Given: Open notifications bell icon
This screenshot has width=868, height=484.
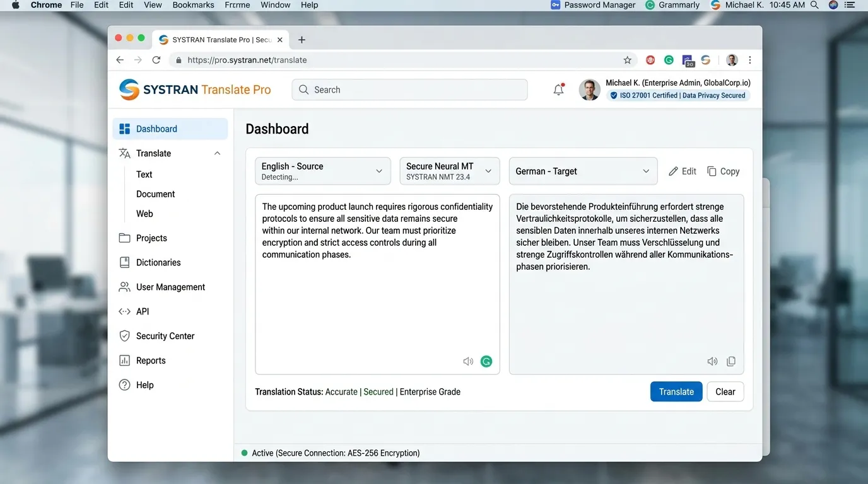Looking at the screenshot, I should (x=558, y=89).
